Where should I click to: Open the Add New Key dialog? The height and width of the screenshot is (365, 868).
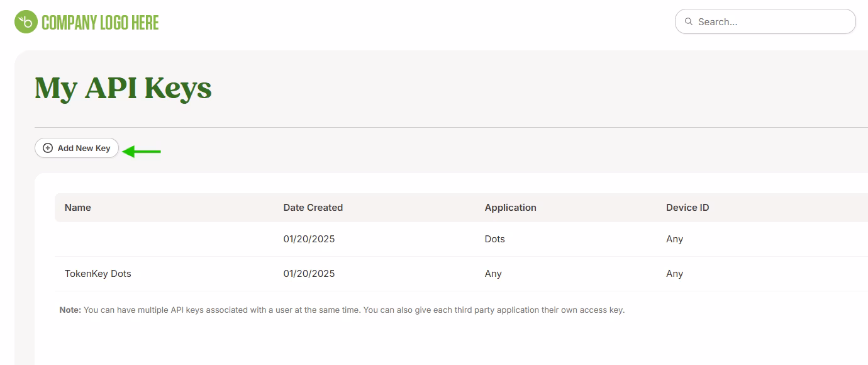[77, 147]
